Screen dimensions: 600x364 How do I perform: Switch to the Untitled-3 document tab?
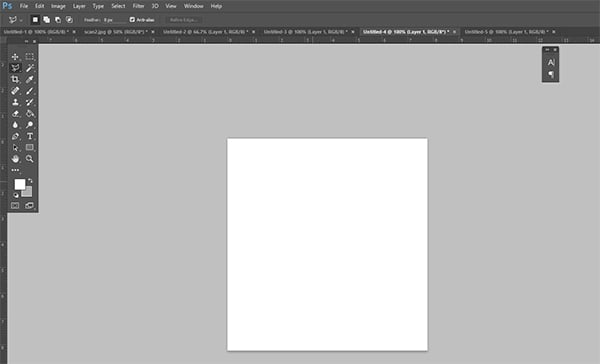(x=306, y=32)
